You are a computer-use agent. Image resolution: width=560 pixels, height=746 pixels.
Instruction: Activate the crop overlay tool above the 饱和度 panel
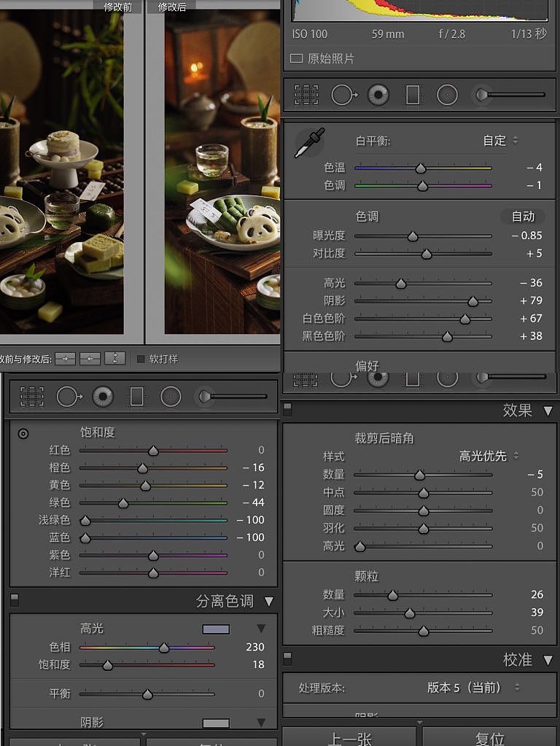pyautogui.click(x=32, y=396)
